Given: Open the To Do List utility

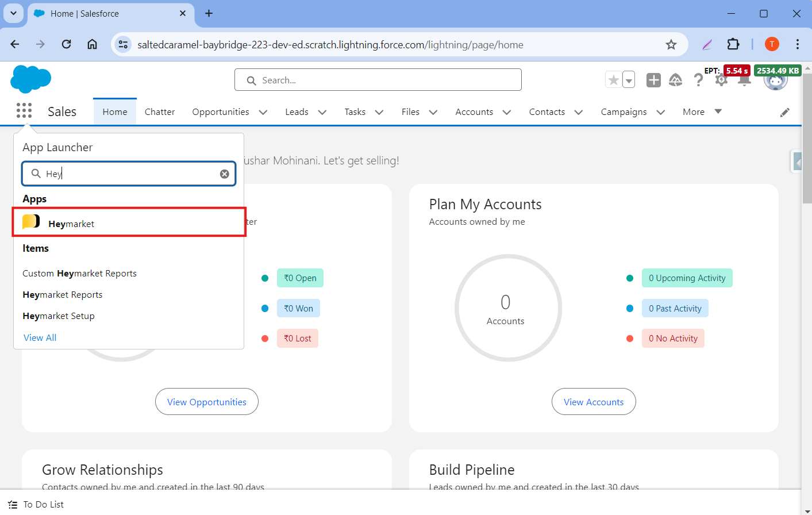Looking at the screenshot, I should click(36, 504).
